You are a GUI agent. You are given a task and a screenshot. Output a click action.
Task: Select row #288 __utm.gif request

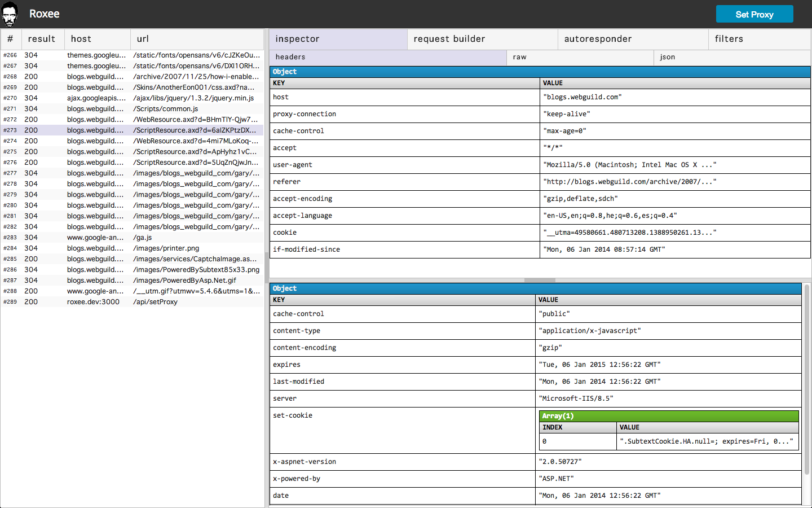coord(132,291)
